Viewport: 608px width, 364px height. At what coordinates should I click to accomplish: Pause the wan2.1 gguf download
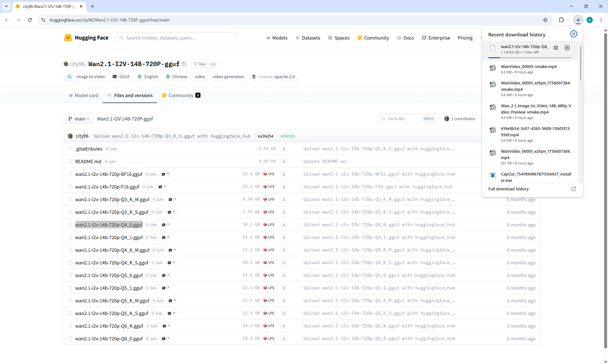tap(556, 48)
